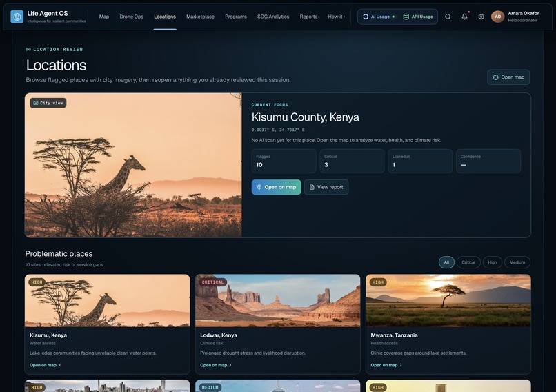Screen dimensions: 556x392
Task: Click the Mwanza savanna card thumbnail
Action: pos(448,301)
